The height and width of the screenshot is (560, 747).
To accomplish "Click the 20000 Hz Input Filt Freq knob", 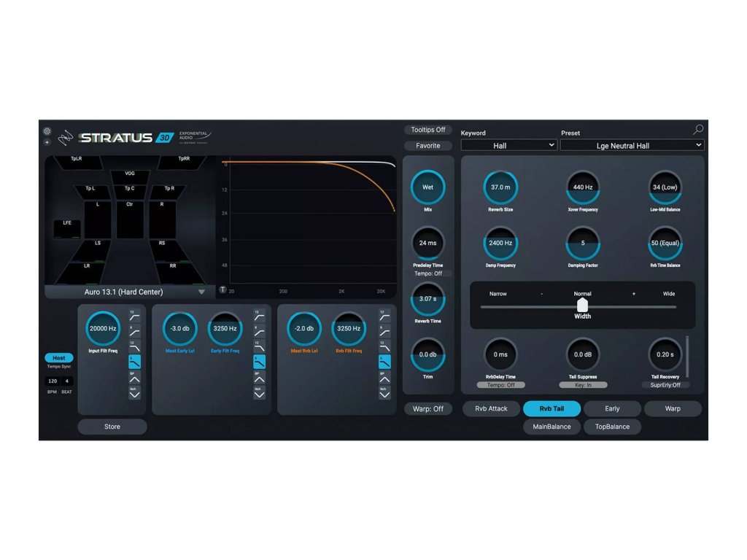I will pos(103,329).
